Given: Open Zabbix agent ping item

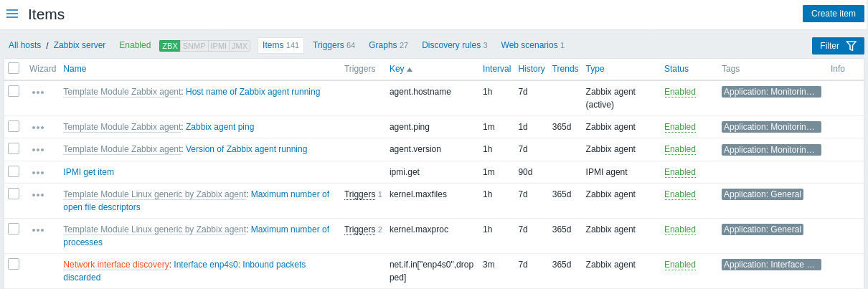Looking at the screenshot, I should [x=220, y=127].
